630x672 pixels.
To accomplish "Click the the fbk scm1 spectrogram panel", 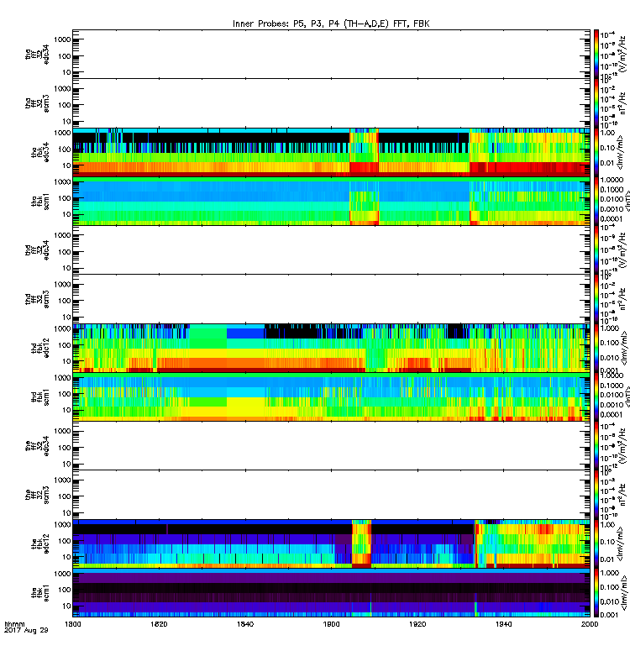I will pos(331,593).
